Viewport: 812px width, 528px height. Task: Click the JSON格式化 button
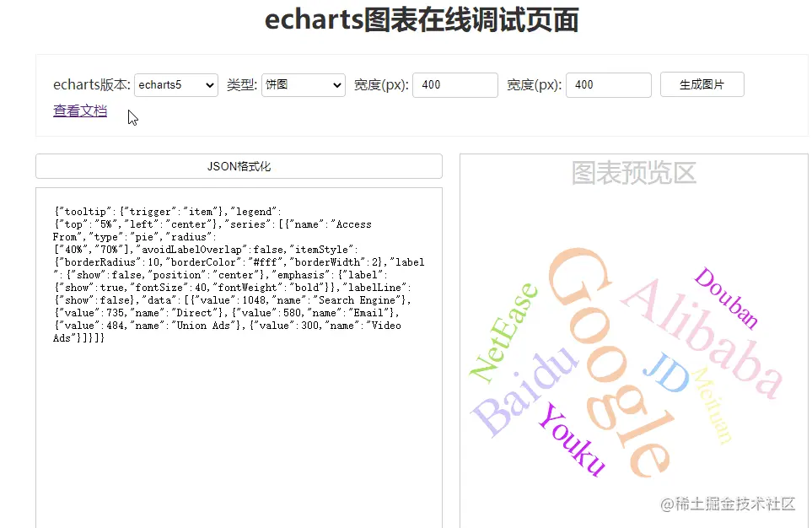239,166
